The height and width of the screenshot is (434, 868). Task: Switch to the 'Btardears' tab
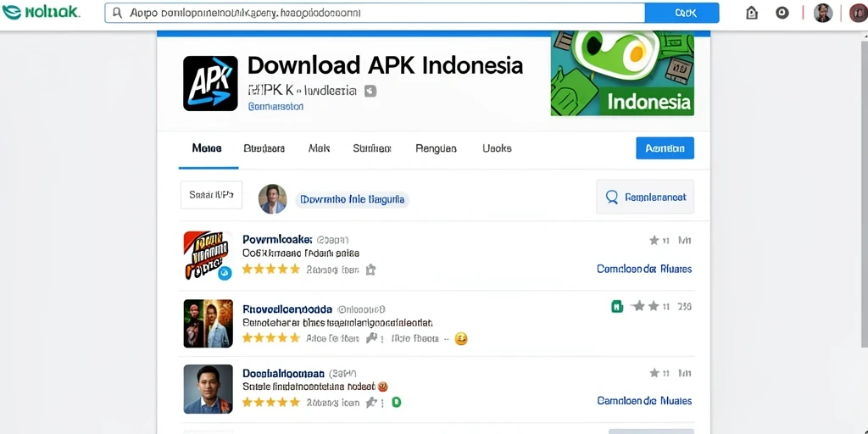pos(264,148)
